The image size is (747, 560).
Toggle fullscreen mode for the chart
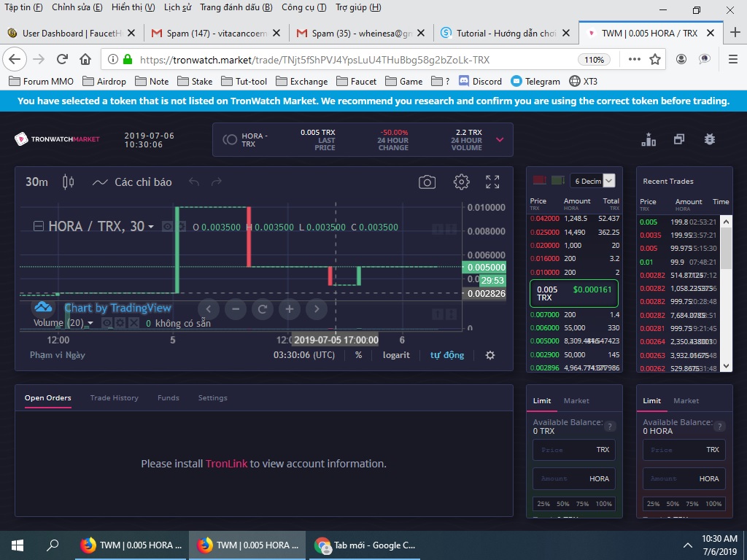point(492,182)
